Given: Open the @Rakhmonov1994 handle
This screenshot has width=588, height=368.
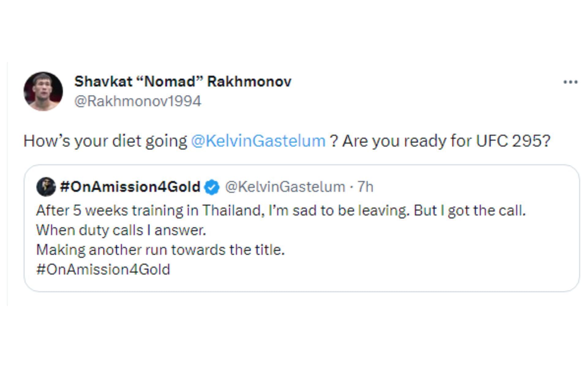Looking at the screenshot, I should tap(138, 101).
